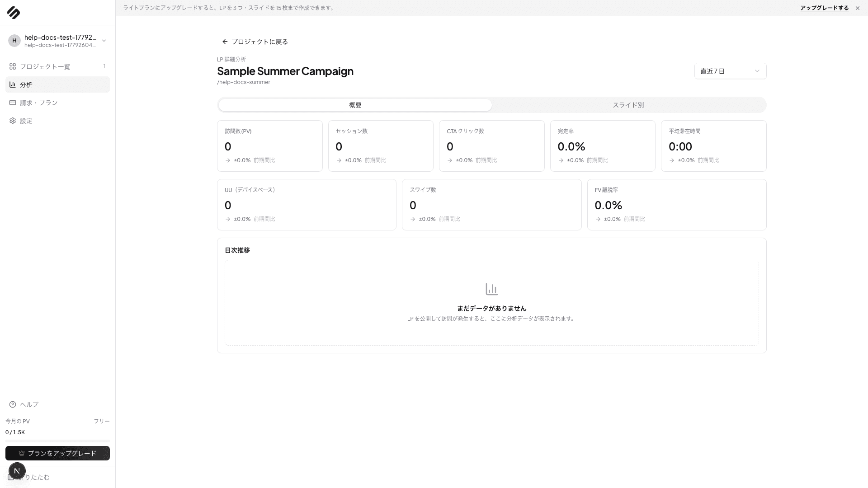The height and width of the screenshot is (488, 868).
Task: Click the trend arrow in 完走率 card
Action: (561, 160)
